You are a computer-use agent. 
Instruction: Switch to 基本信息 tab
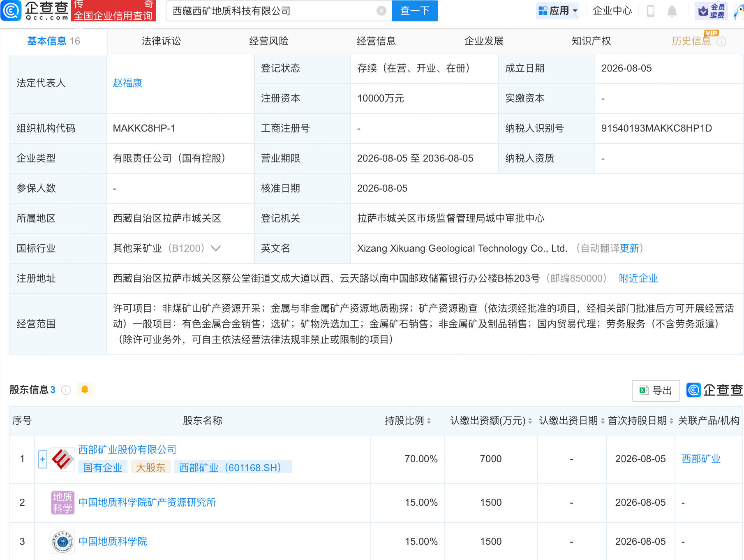53,41
